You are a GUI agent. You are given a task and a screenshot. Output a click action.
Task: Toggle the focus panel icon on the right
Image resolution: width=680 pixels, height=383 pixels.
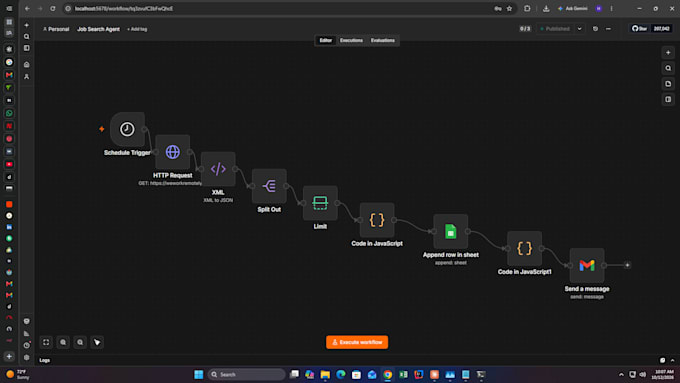668,99
